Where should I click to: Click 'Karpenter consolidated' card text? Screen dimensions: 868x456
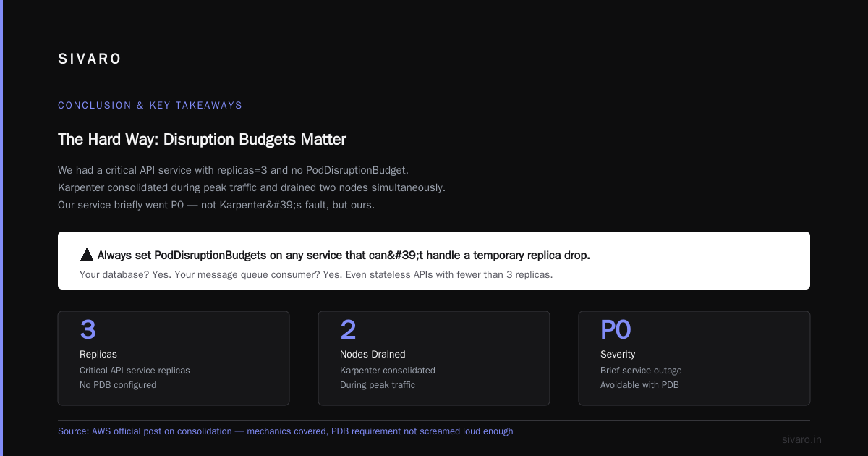[388, 370]
